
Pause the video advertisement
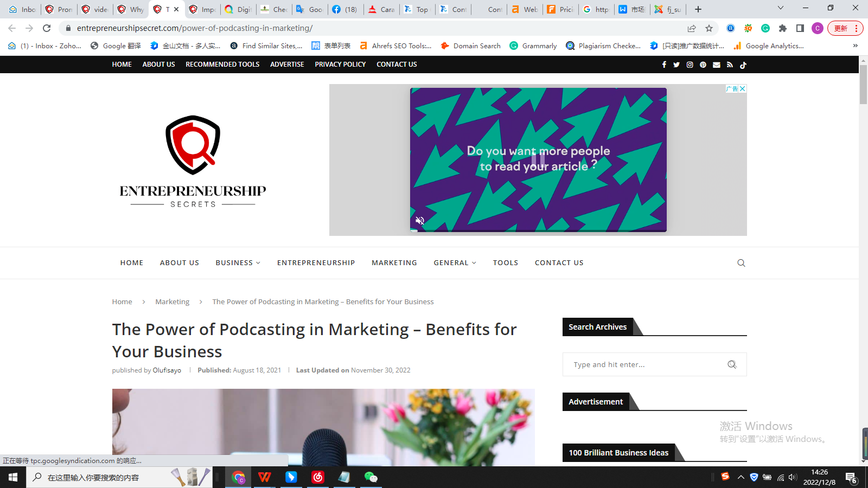pos(538,159)
